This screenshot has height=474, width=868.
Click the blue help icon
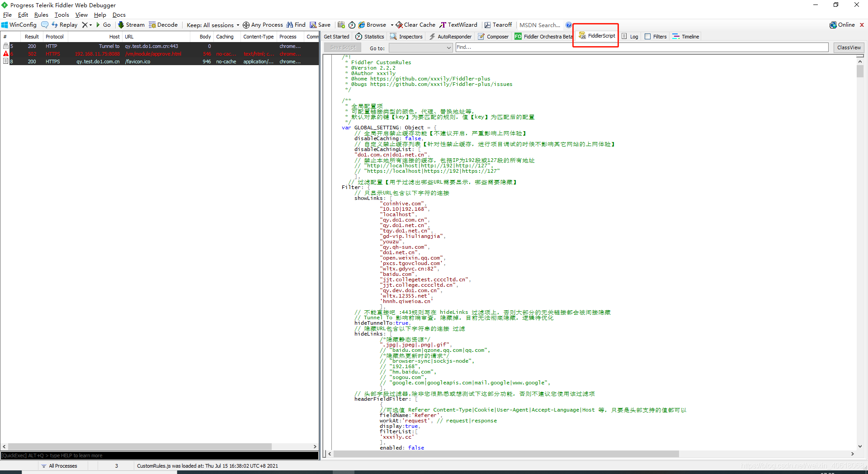(569, 25)
